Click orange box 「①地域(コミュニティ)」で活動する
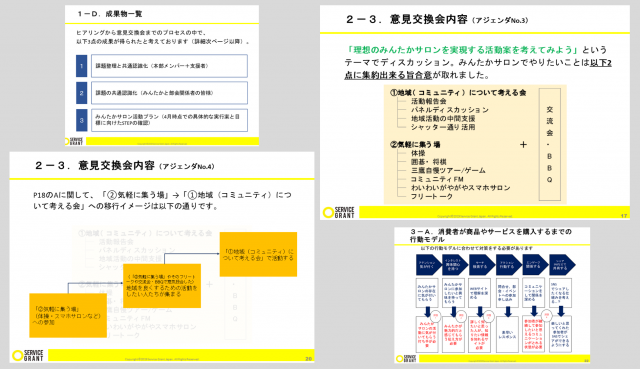Viewport: 640px width, 369px height. point(258,254)
